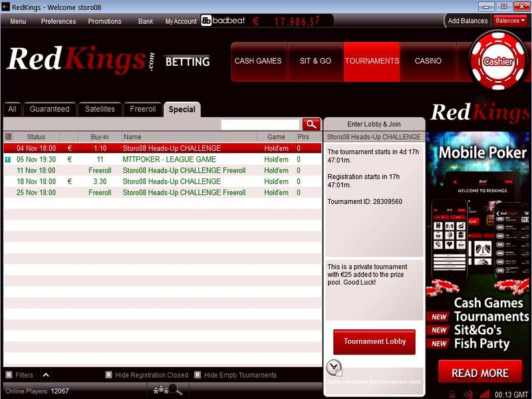Click the READ MORE button
Viewport: 532px width, 399px height.
click(479, 372)
